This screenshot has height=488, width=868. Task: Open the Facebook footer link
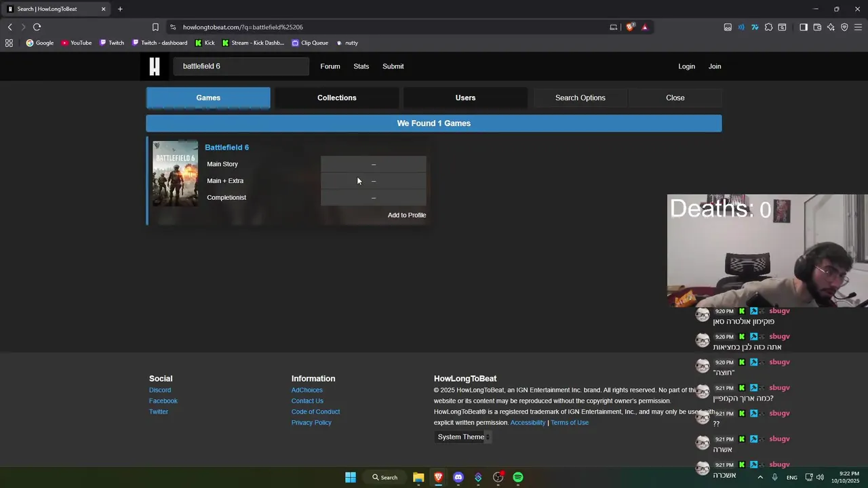[163, 401]
